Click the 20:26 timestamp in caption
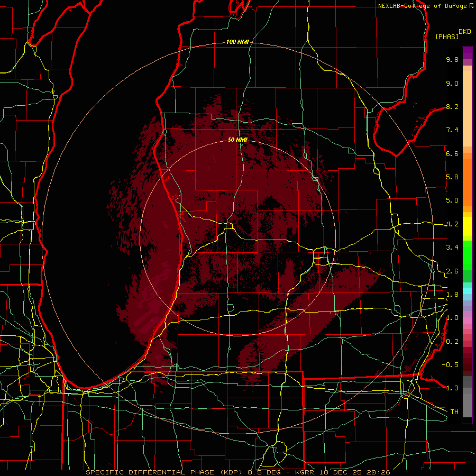476x476 pixels. coord(378,472)
